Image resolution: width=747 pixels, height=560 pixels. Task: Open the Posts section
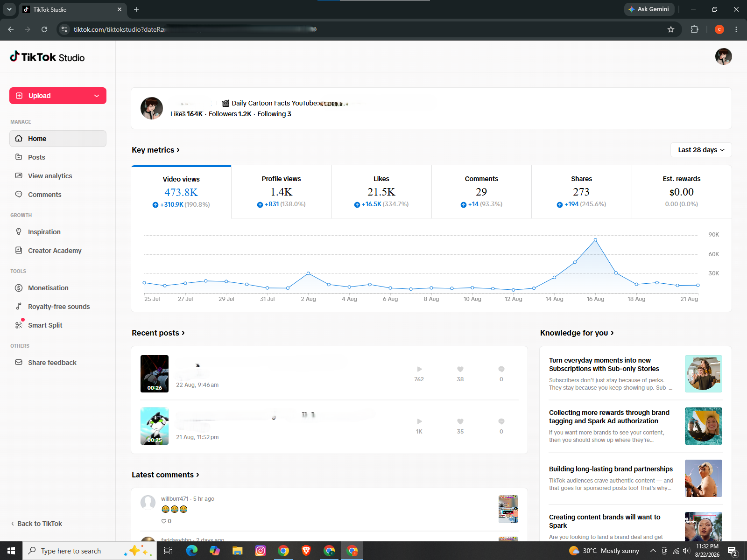tap(58, 157)
